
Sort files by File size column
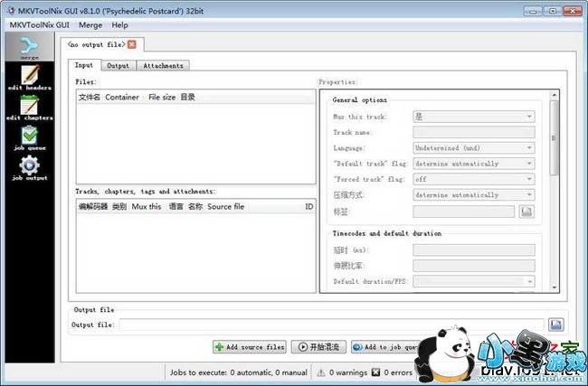(x=162, y=97)
